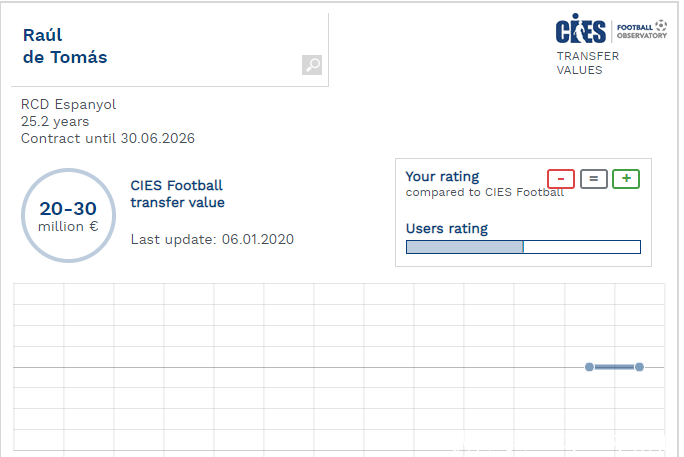
Task: Click the soccer ball icon in logo
Action: coord(660,24)
